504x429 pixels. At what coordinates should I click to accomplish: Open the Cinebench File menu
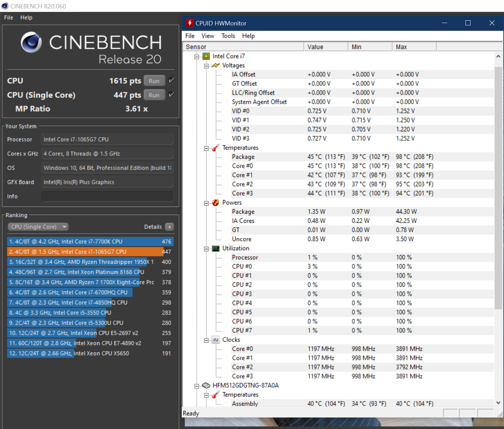[8, 18]
